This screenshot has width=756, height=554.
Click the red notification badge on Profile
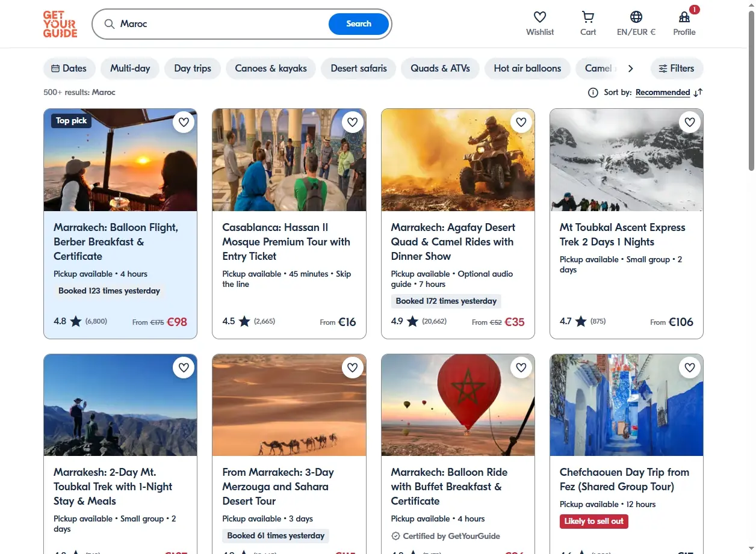[694, 10]
